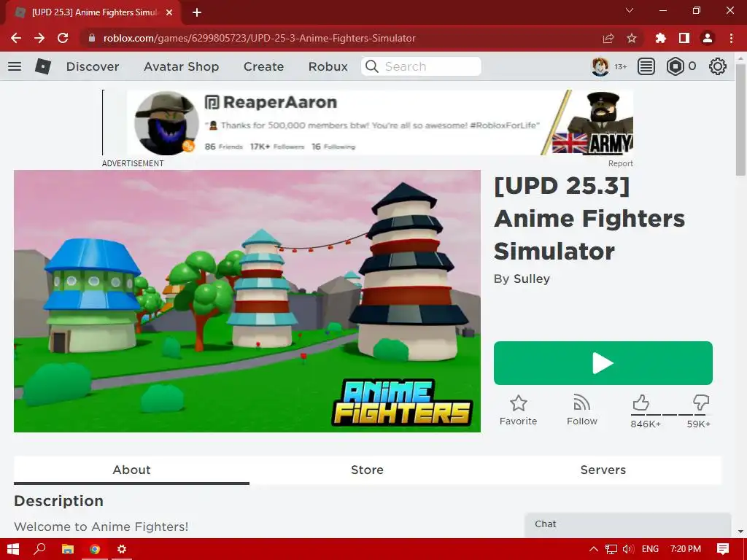747x560 pixels.
Task: Open Chrome profile account icon
Action: click(x=708, y=38)
